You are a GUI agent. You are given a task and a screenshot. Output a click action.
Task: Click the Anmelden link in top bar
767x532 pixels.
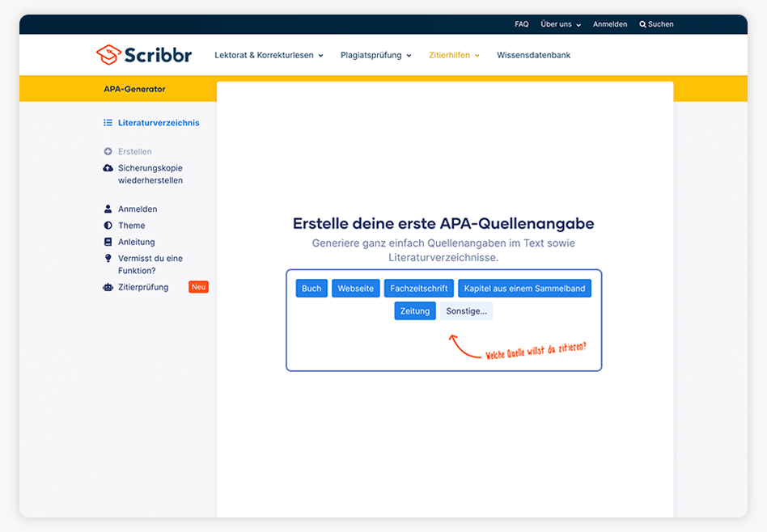pyautogui.click(x=610, y=24)
